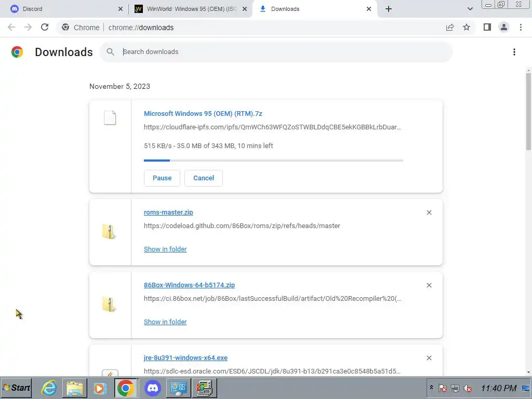Click the Windows 95 download progress bar

click(x=273, y=161)
